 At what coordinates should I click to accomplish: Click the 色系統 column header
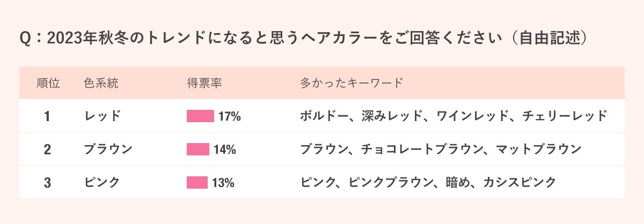point(101,83)
